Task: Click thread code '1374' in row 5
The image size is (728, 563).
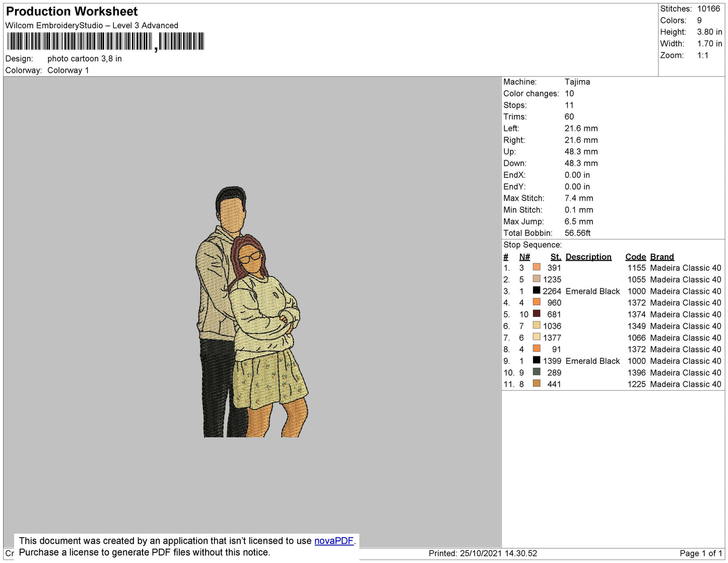Action: (x=636, y=315)
